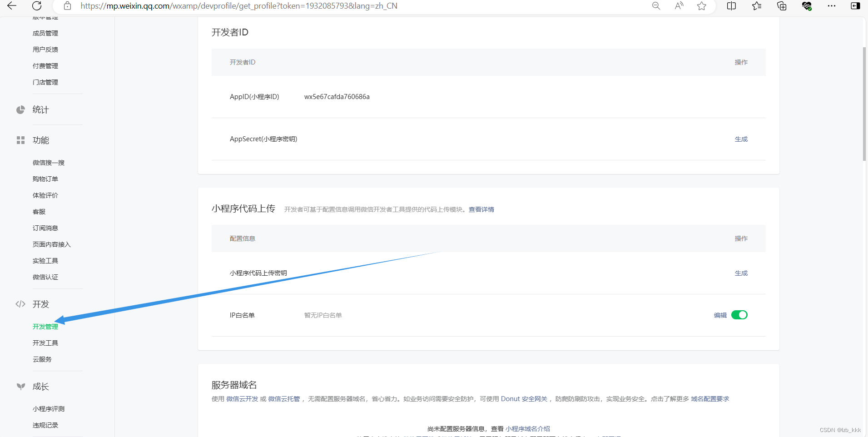Select AppID value wx5e67cafda760686a

pos(337,97)
